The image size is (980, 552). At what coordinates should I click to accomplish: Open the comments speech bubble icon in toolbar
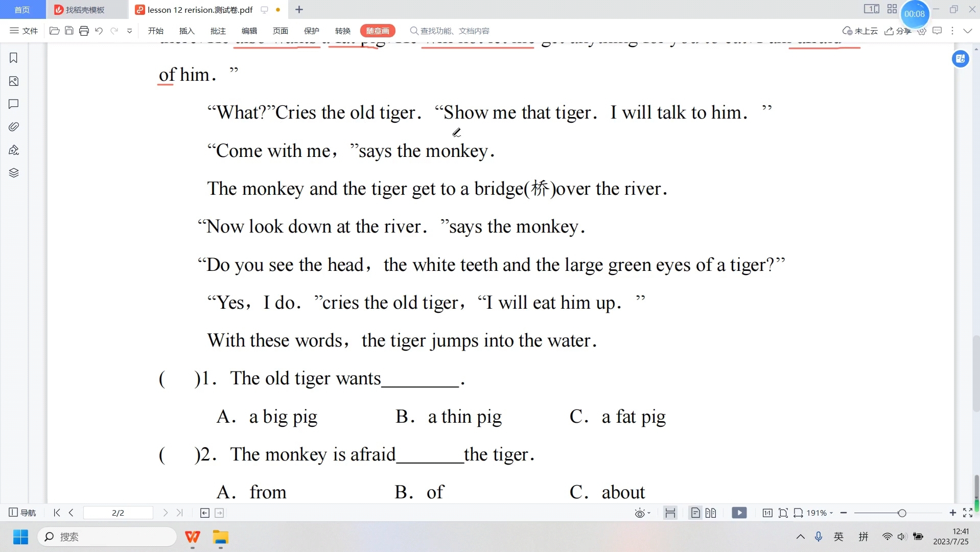[x=937, y=31]
